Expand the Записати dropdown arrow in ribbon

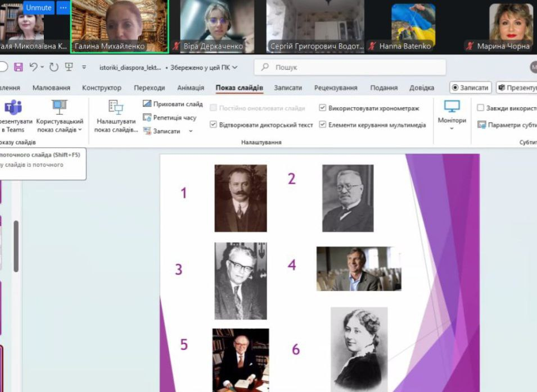[190, 131]
